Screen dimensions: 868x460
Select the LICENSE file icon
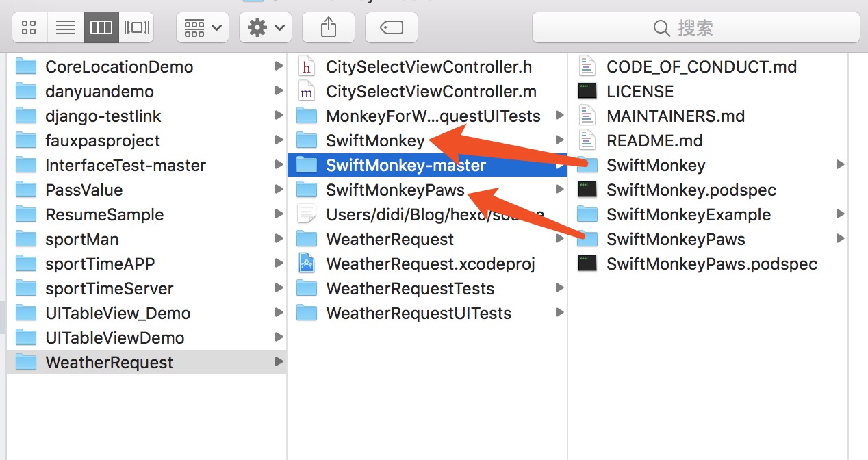click(587, 91)
